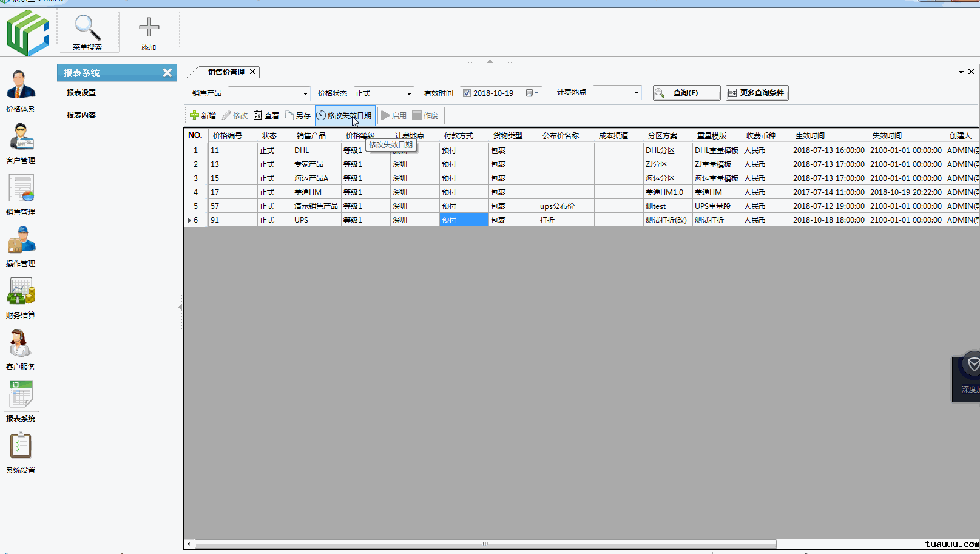The width and height of the screenshot is (980, 554).
Task: Click the horizontal scrollbar at table bottom
Action: [485, 544]
